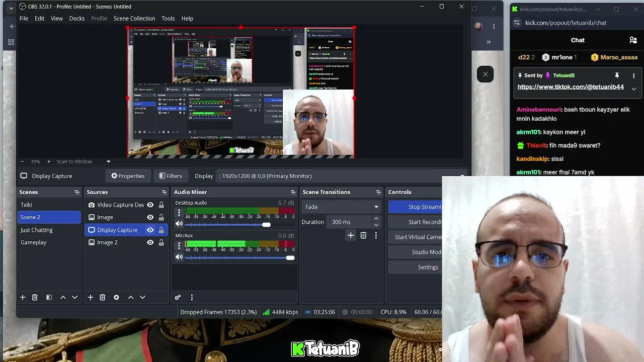Open the Scene Collection menu

point(134,18)
